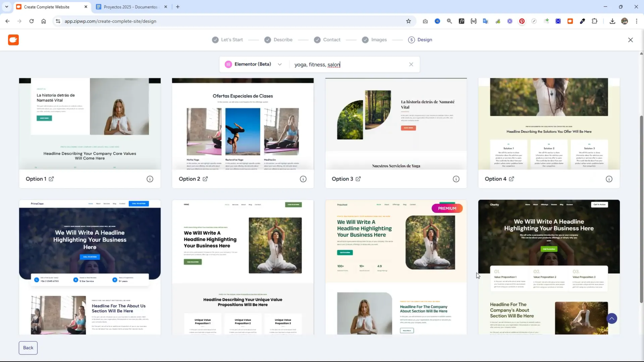
Task: Open the Elementor (Beta) builder dropdown
Action: 253,64
